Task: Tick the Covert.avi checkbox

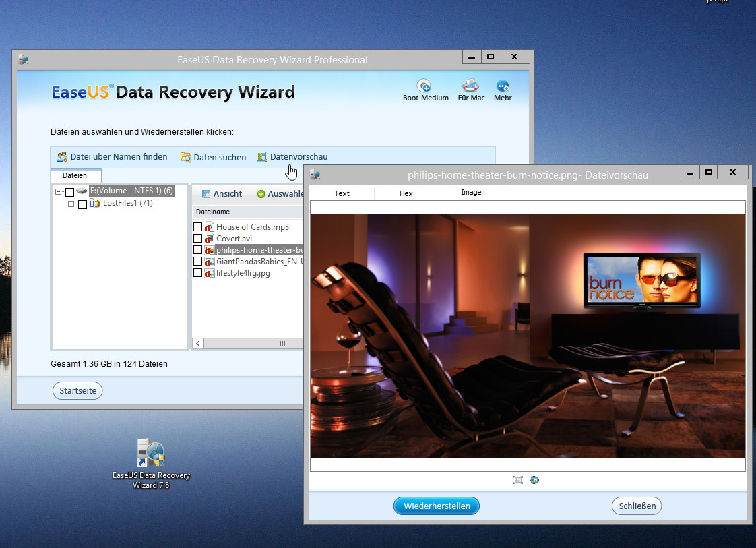Action: (x=198, y=239)
